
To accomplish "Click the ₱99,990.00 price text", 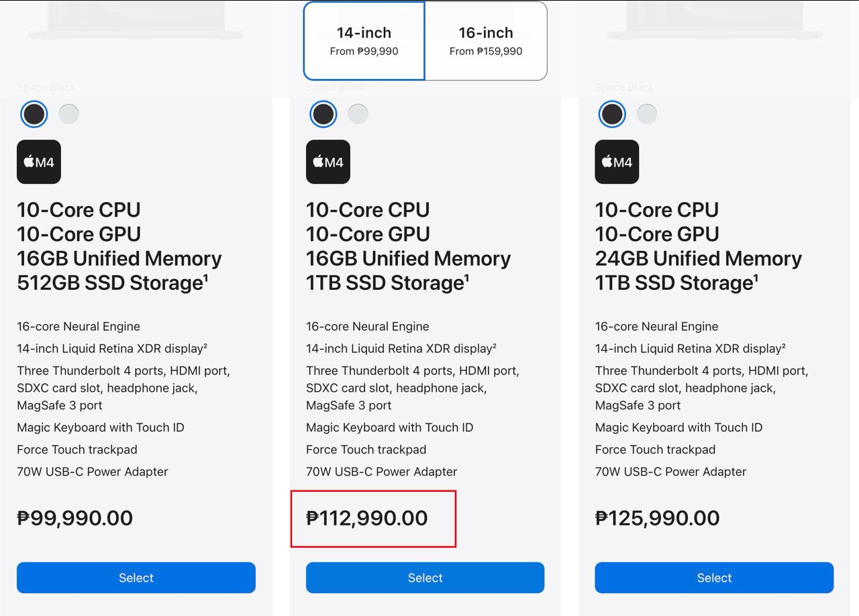I will coord(75,518).
